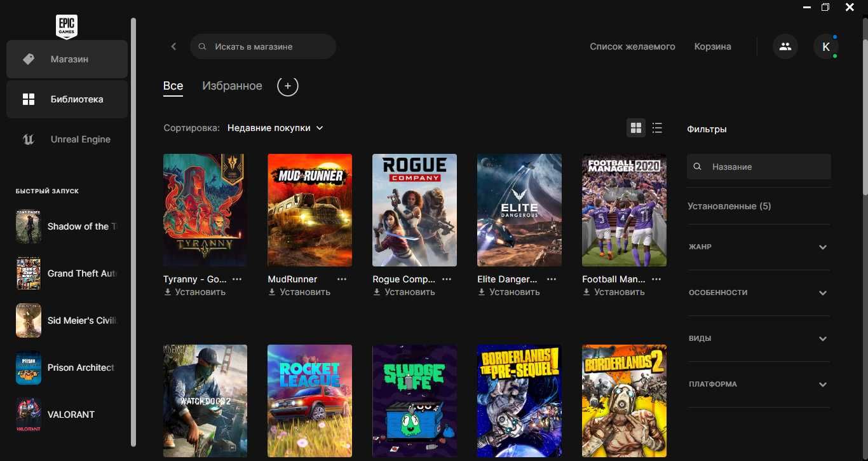Open the Unreal Engine section

click(x=67, y=139)
